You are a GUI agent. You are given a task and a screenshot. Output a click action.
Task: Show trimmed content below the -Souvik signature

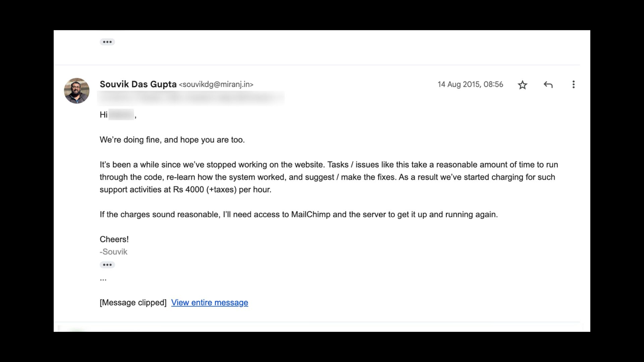(x=107, y=265)
